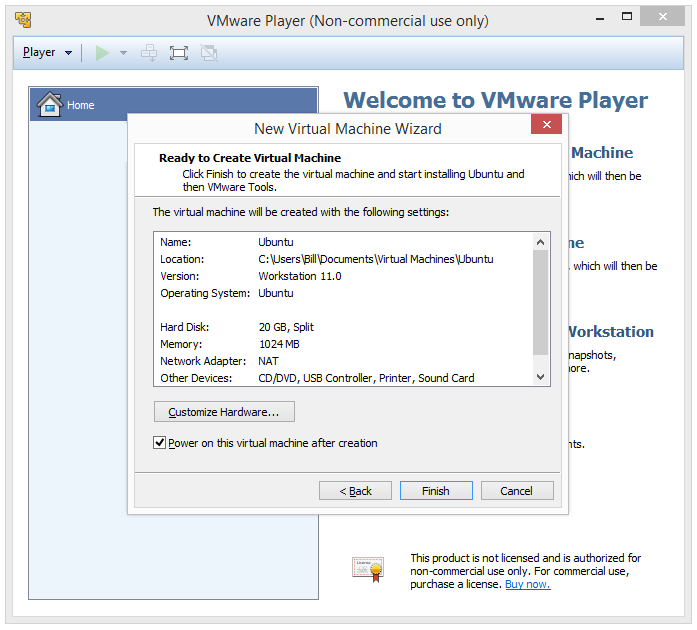Click the VMware Player app icon in title bar
The image size is (697, 630).
[x=23, y=20]
